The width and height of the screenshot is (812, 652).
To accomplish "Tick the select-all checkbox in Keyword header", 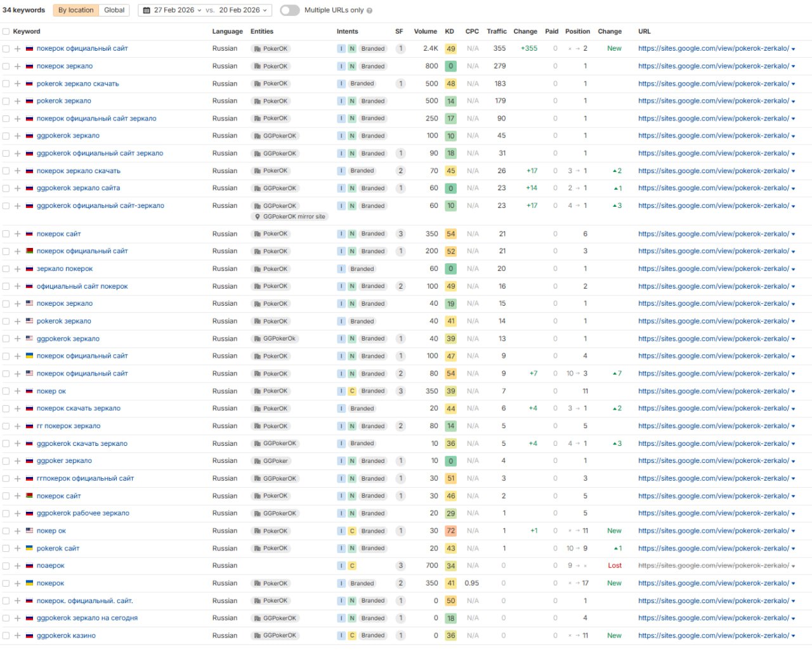I will click(x=6, y=32).
